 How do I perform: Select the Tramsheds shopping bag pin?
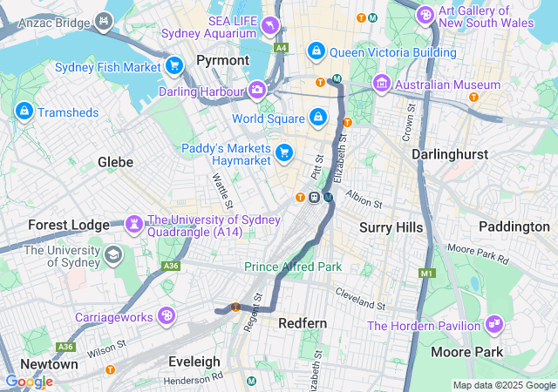point(24,112)
